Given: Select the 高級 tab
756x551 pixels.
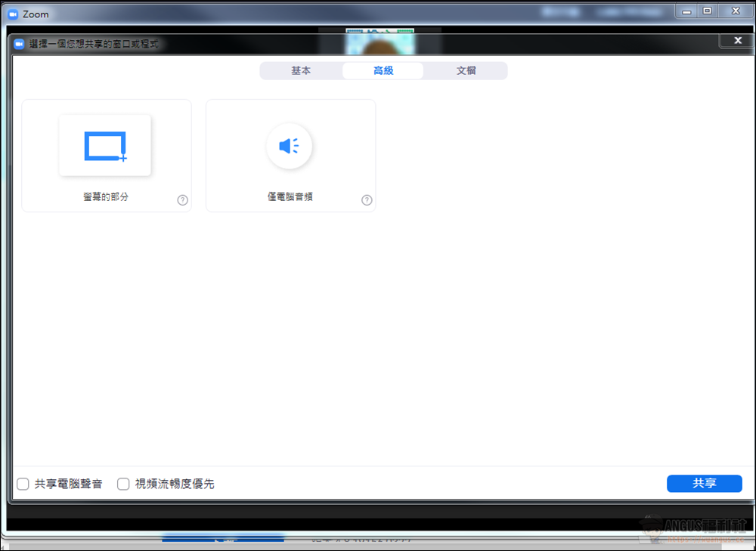Looking at the screenshot, I should pyautogui.click(x=383, y=71).
